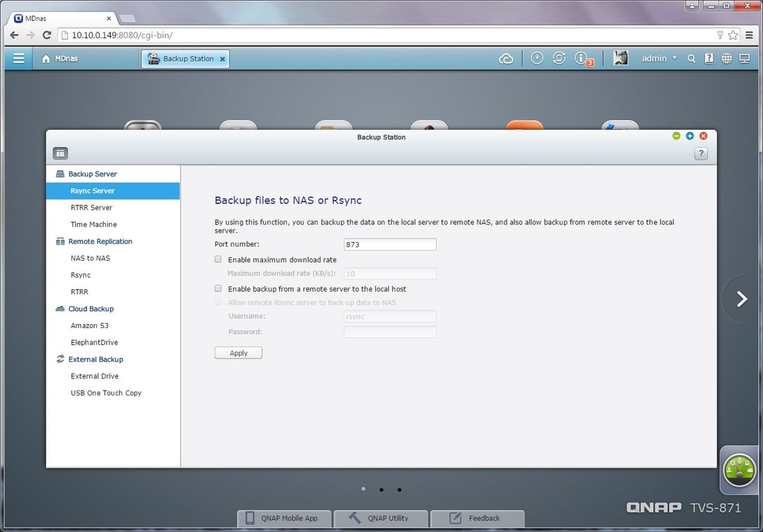
Task: Click the Password field
Action: point(390,332)
